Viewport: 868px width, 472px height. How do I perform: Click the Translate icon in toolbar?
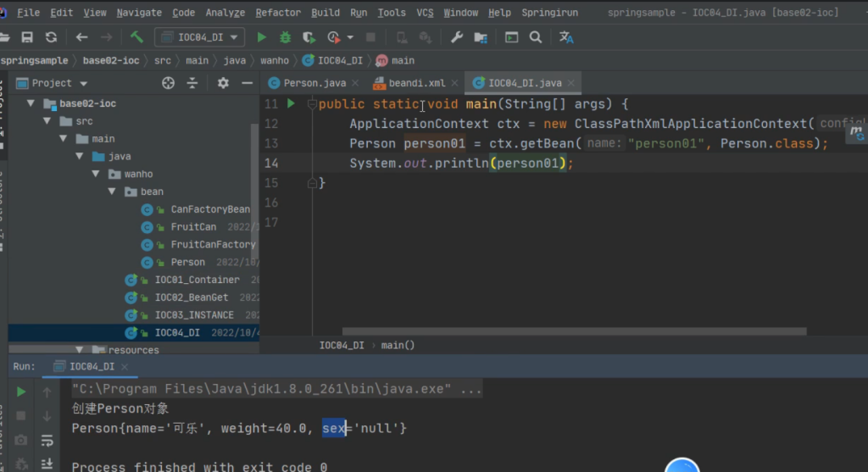[x=567, y=37]
